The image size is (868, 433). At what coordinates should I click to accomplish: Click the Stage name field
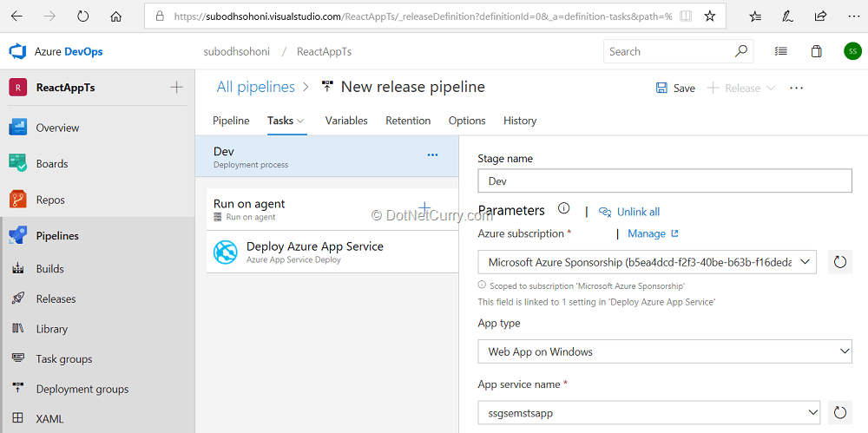(x=665, y=181)
